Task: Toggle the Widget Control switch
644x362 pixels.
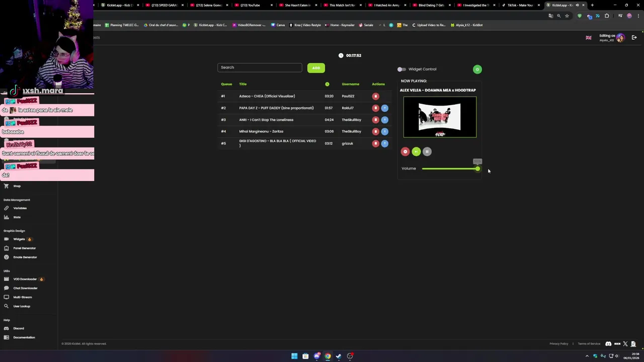Action: (x=401, y=69)
